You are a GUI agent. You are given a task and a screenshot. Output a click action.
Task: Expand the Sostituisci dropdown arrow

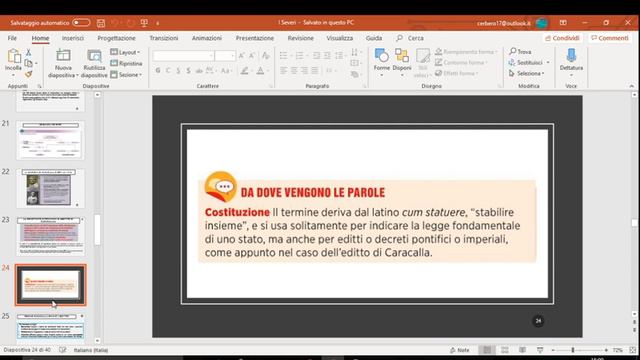point(548,62)
